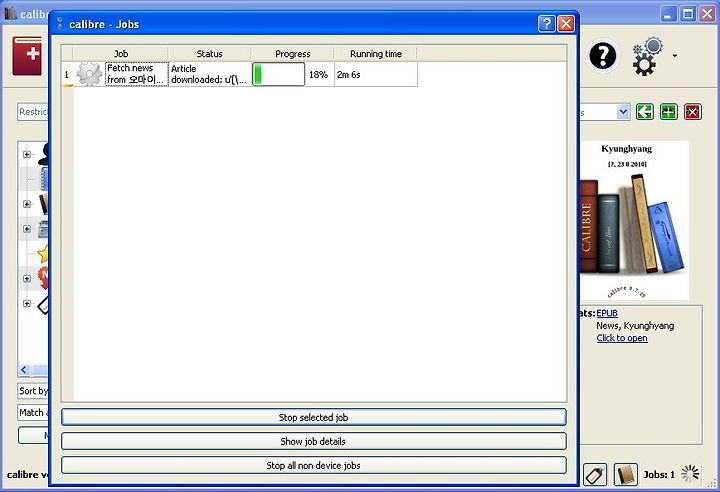The image size is (720, 492).
Task: Expand the last tag browser tree node
Action: click(27, 304)
